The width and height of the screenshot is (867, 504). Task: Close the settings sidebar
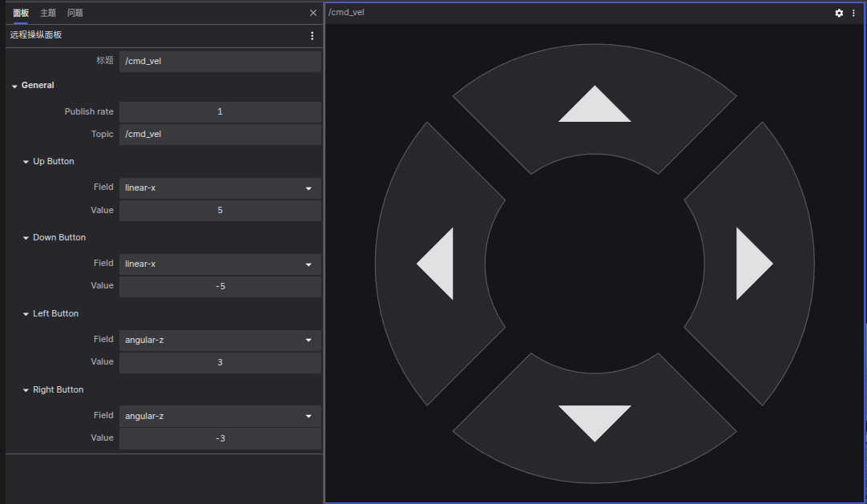[313, 13]
